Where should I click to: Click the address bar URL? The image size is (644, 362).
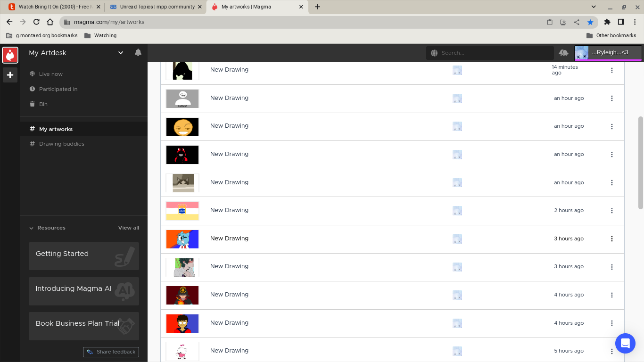109,22
